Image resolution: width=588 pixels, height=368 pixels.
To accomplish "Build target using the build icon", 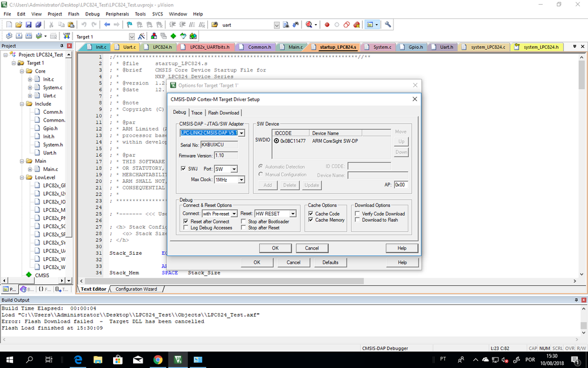I will (x=19, y=36).
